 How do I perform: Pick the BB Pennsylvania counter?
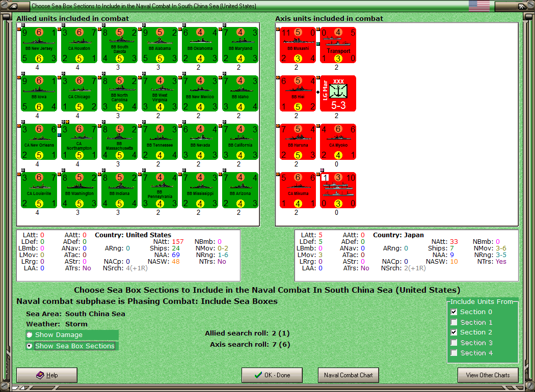(159, 190)
